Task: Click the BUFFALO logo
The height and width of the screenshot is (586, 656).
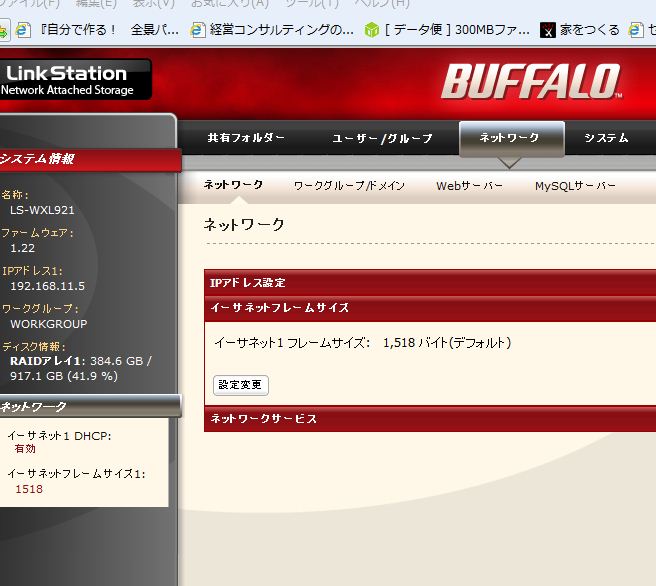Action: click(531, 82)
